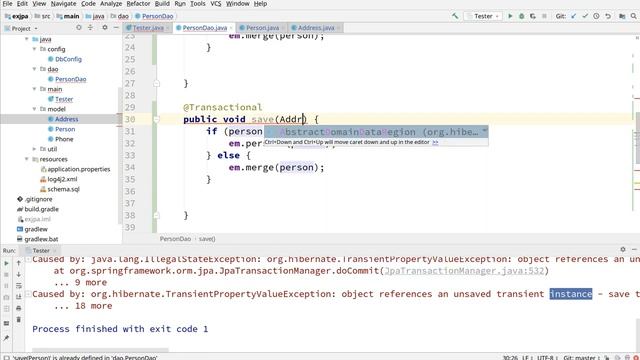Click the Git: master branch status widget
This screenshot has width=640, height=360.
pos(581,357)
